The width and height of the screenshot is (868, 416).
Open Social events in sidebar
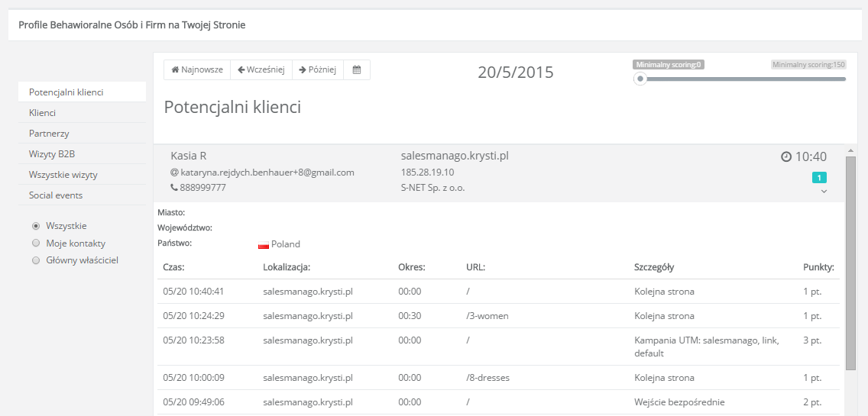click(x=56, y=195)
